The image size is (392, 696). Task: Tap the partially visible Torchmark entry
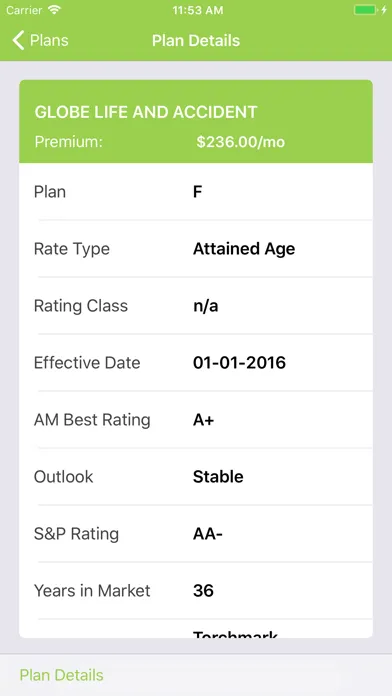[235, 633]
